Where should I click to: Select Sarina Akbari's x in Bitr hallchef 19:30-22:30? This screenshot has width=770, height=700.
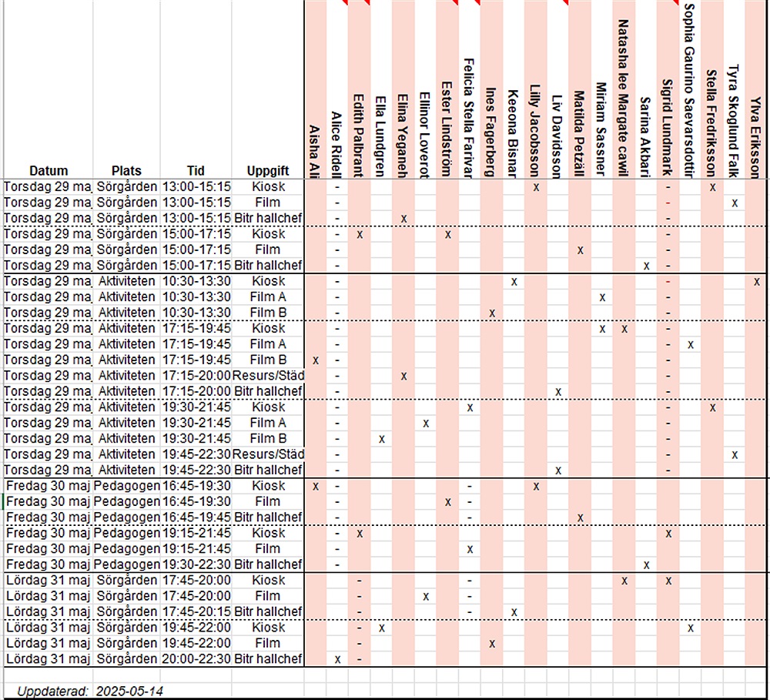tap(646, 565)
